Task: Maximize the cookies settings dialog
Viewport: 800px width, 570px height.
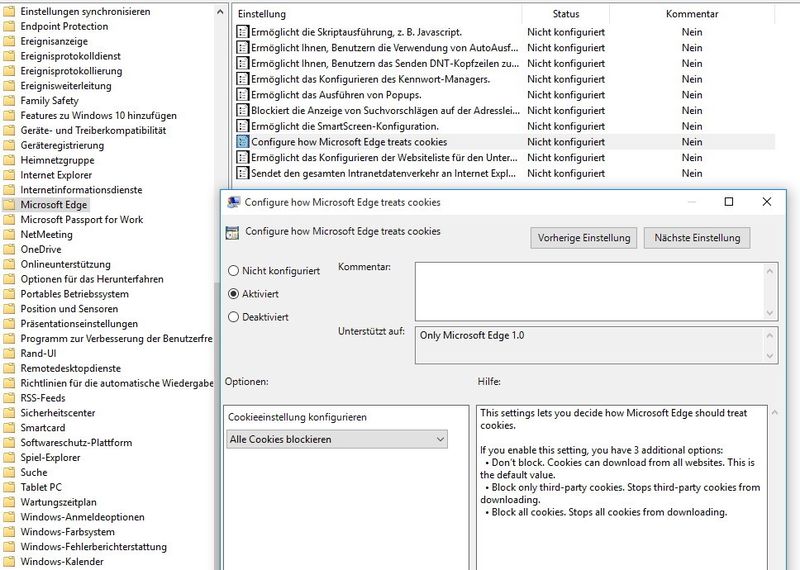Action: 729,202
